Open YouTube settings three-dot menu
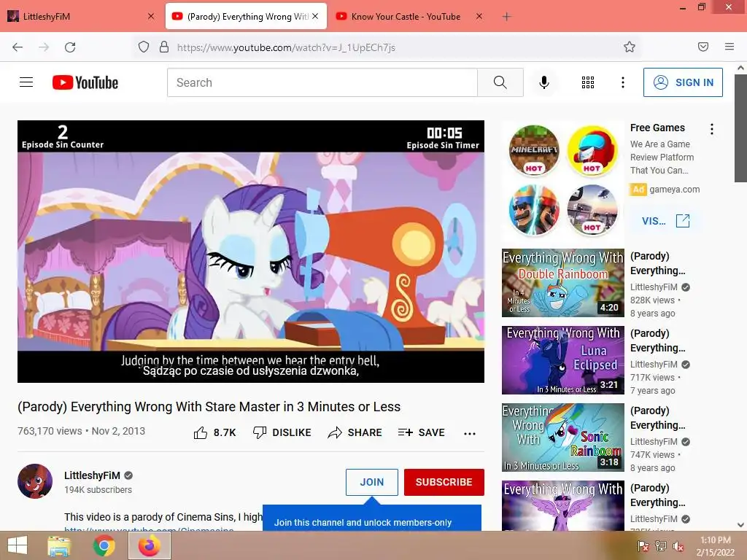Screen dimensions: 747x560 623,82
